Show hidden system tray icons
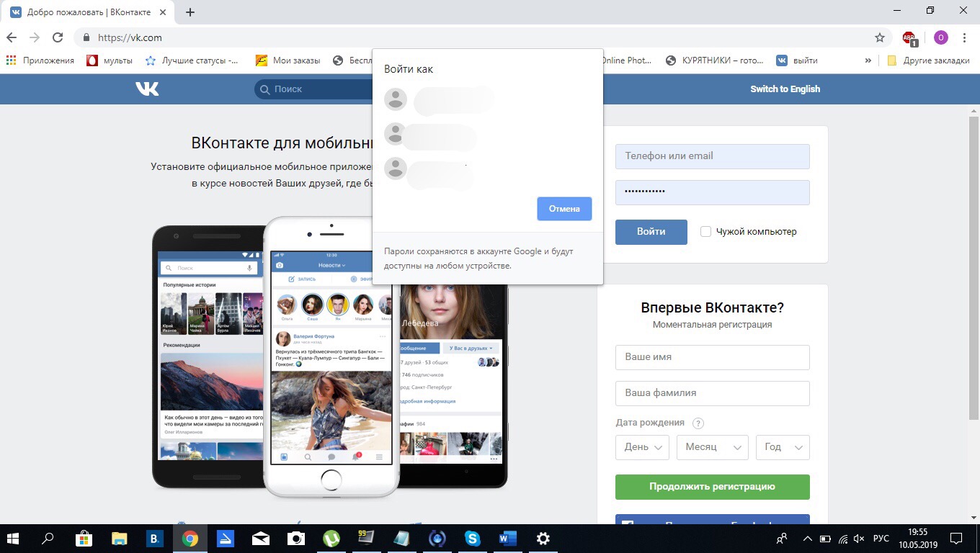Image resolution: width=980 pixels, height=553 pixels. pyautogui.click(x=807, y=539)
